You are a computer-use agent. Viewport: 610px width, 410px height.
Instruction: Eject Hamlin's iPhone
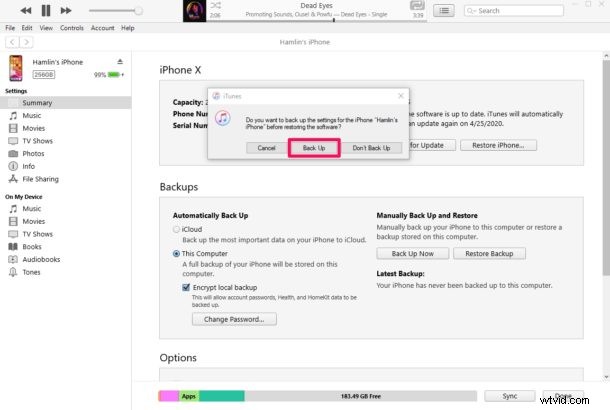click(x=120, y=61)
